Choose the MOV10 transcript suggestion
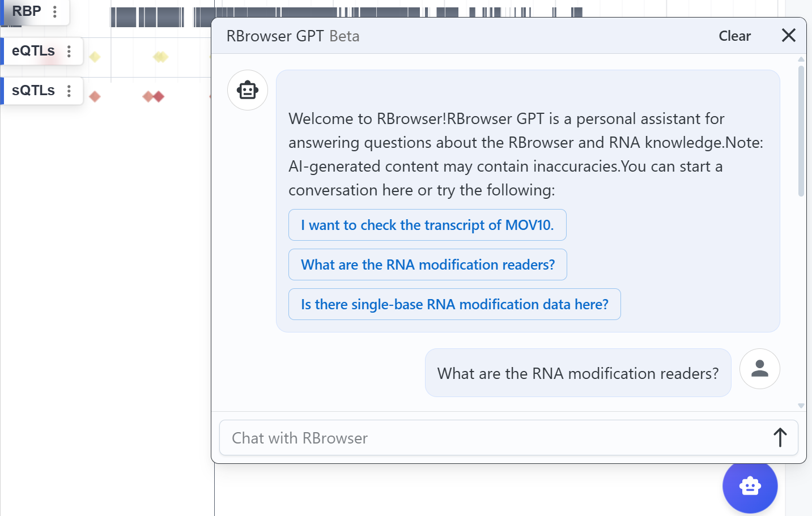The height and width of the screenshot is (516, 812). coord(427,225)
